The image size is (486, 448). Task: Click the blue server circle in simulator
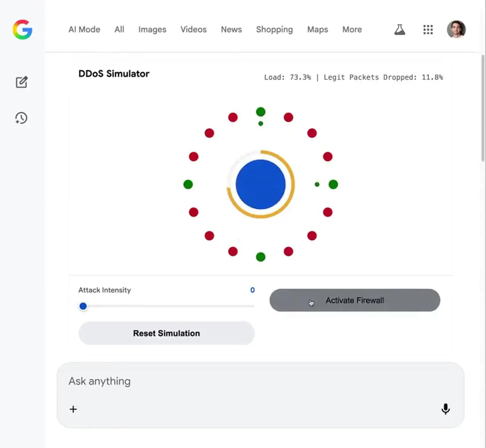(260, 184)
